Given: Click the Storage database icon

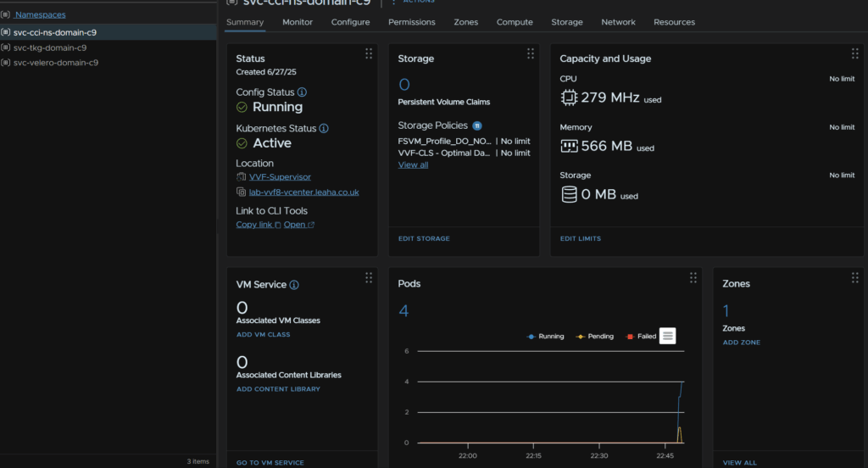Looking at the screenshot, I should point(569,194).
